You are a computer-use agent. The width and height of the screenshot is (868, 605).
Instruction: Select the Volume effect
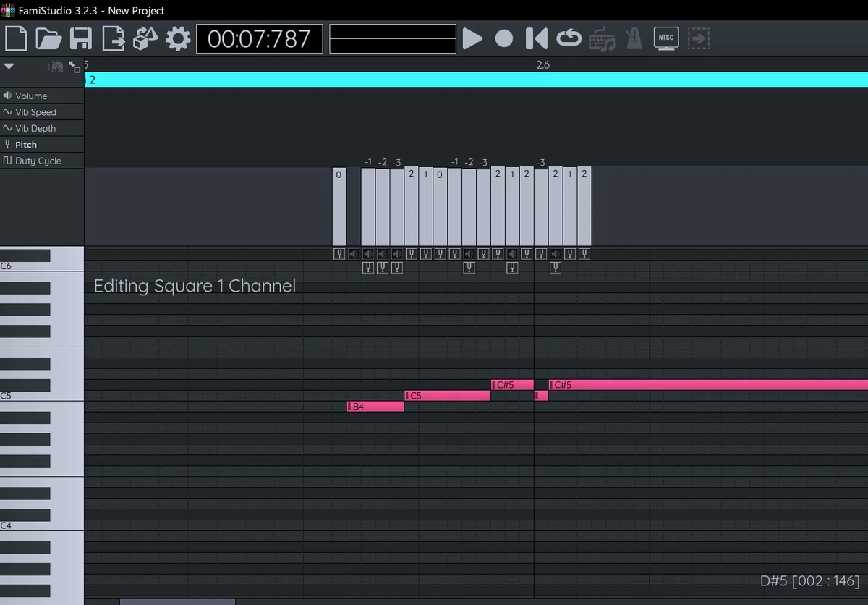[x=42, y=96]
